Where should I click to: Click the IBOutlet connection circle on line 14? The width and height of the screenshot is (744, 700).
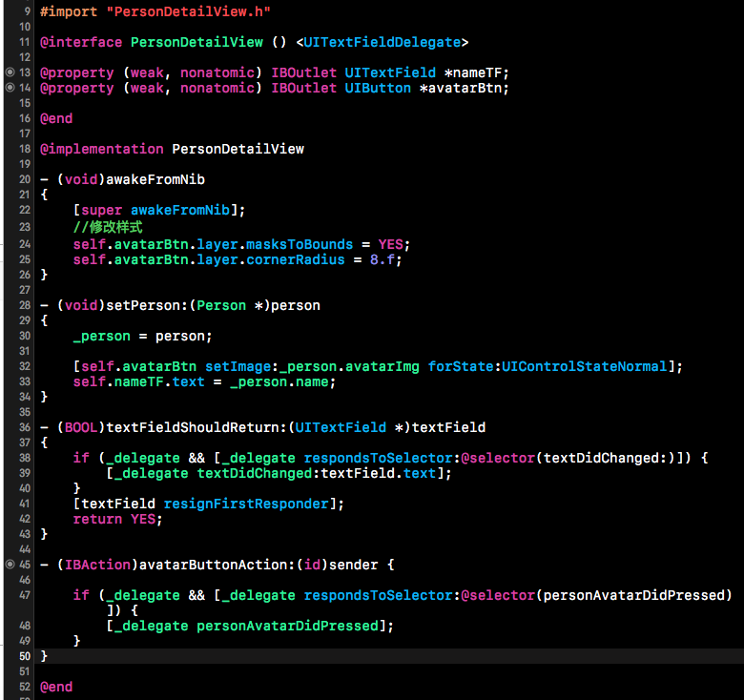tap(10, 88)
